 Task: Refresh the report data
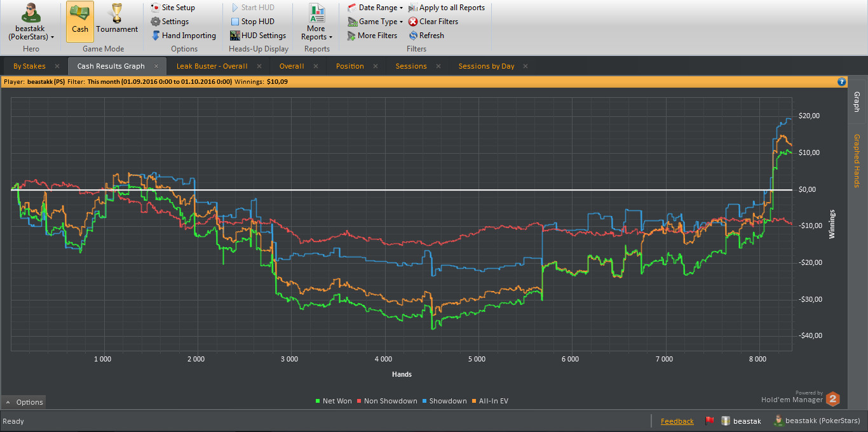(426, 36)
